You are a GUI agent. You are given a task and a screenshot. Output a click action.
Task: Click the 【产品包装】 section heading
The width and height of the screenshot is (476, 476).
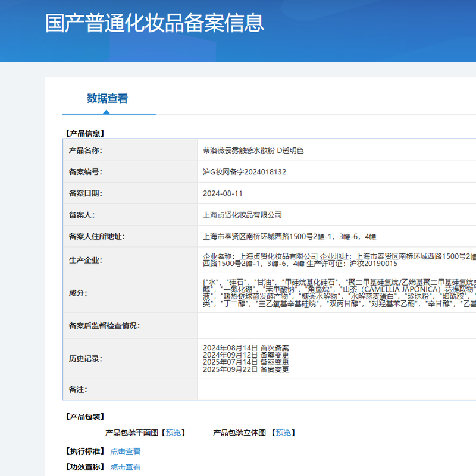pos(84,416)
